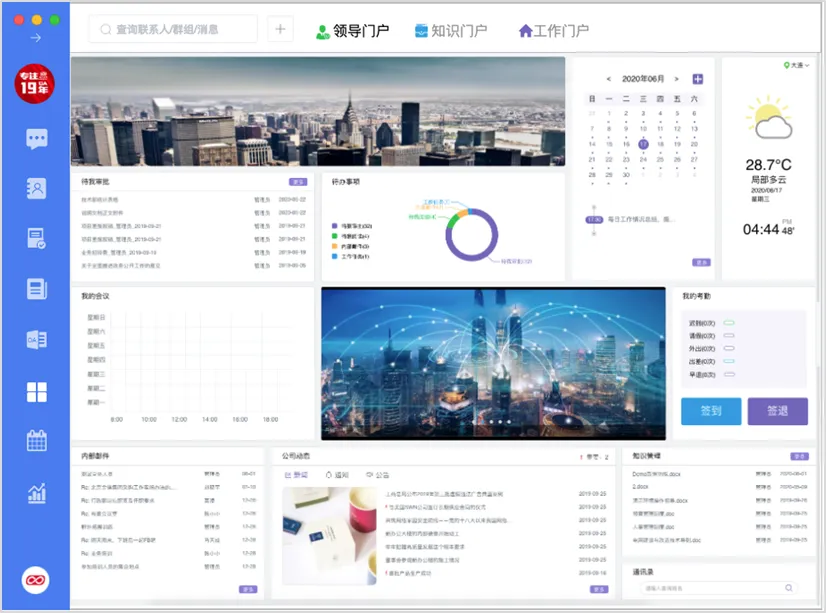
Task: Switch to 知识门户 portal tab
Action: point(450,31)
